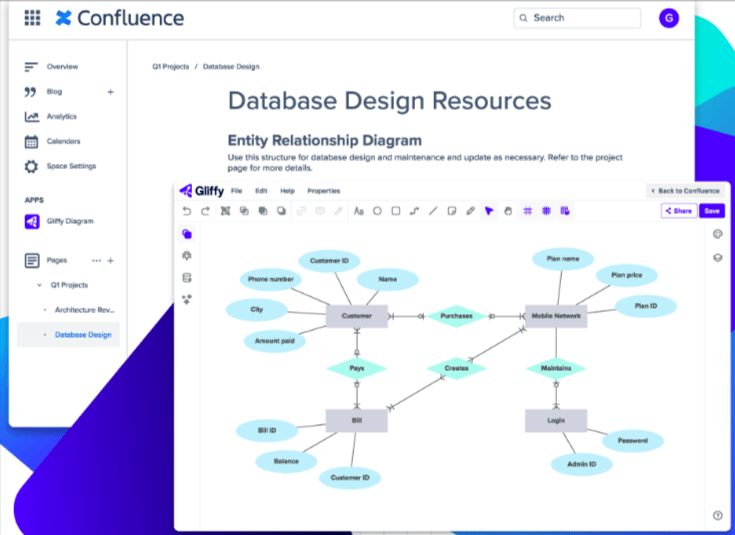Screen dimensions: 735x535
Task: Open the Edit menu in Gliffy
Action: 261,191
